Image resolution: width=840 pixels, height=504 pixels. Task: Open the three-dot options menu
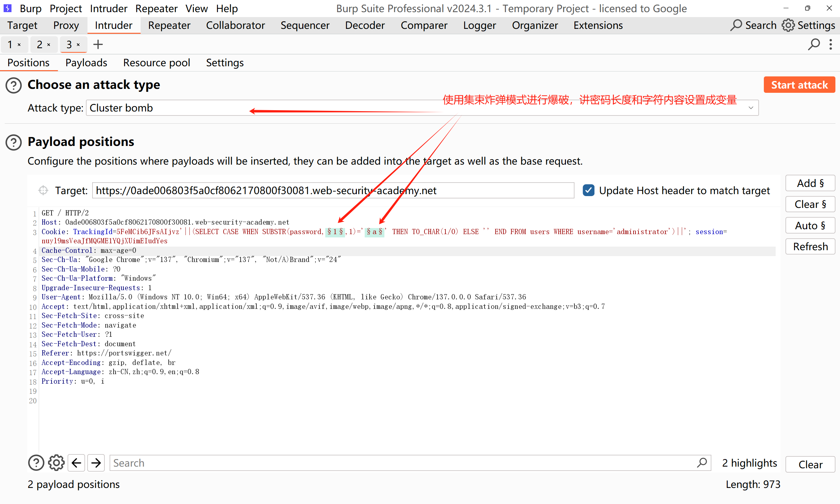(830, 45)
